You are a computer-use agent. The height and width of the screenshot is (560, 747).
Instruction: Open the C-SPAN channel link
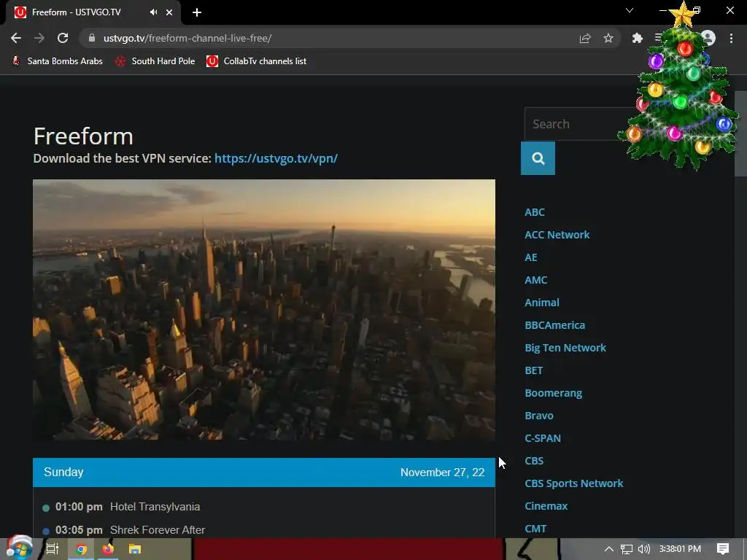pos(543,438)
